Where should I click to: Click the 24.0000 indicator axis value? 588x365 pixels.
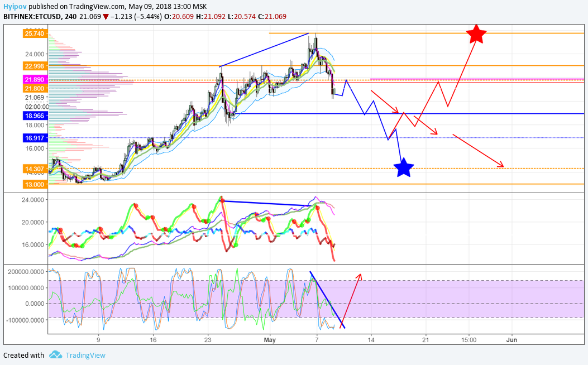point(32,200)
